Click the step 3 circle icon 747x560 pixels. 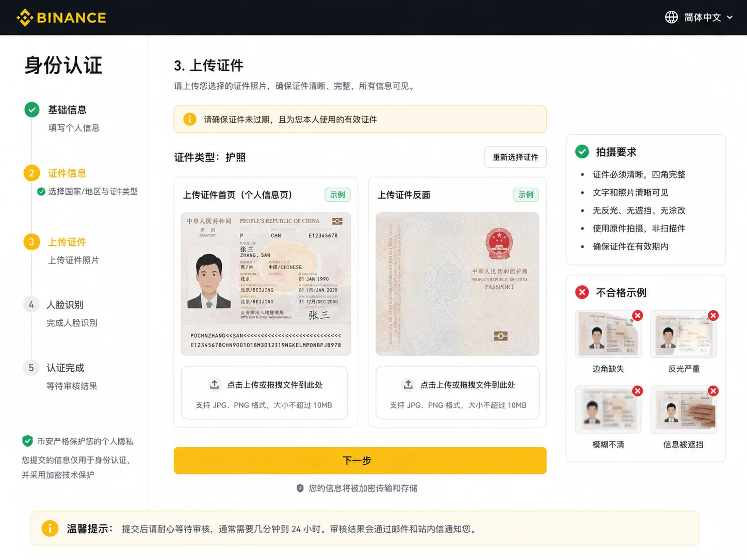31,242
